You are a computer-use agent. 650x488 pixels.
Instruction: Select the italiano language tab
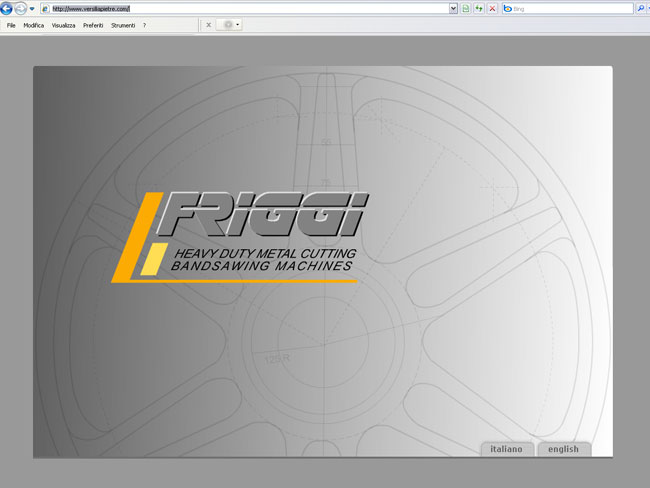pos(507,449)
